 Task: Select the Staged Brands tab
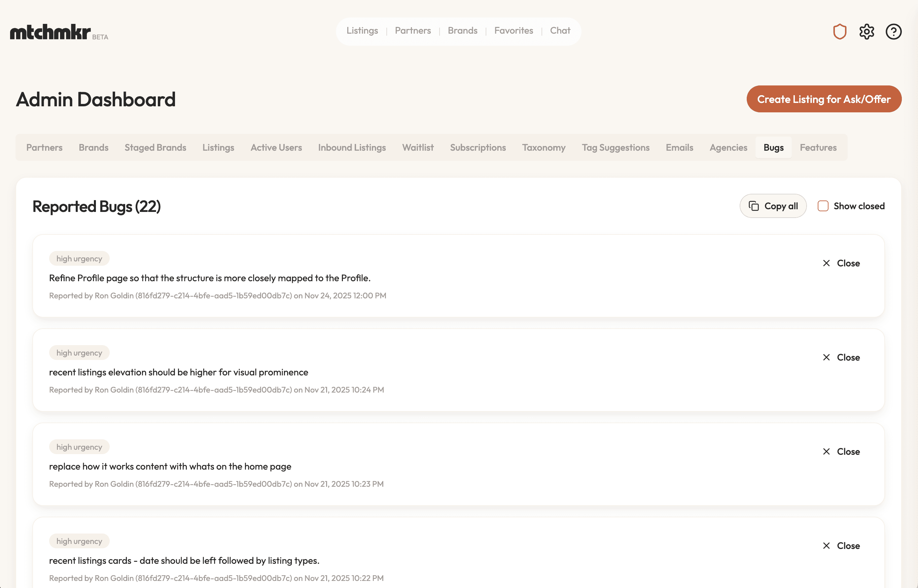155,147
